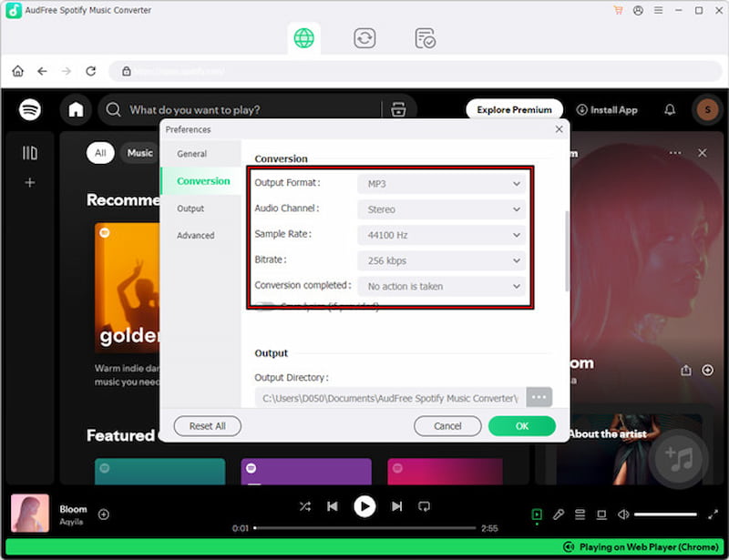Select the All filter chip
Viewport: 729px width, 560px height.
click(100, 153)
